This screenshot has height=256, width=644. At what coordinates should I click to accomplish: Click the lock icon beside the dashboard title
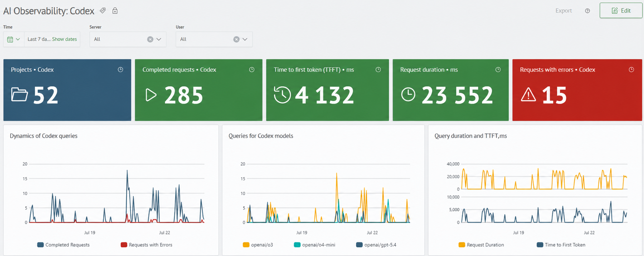pyautogui.click(x=115, y=11)
